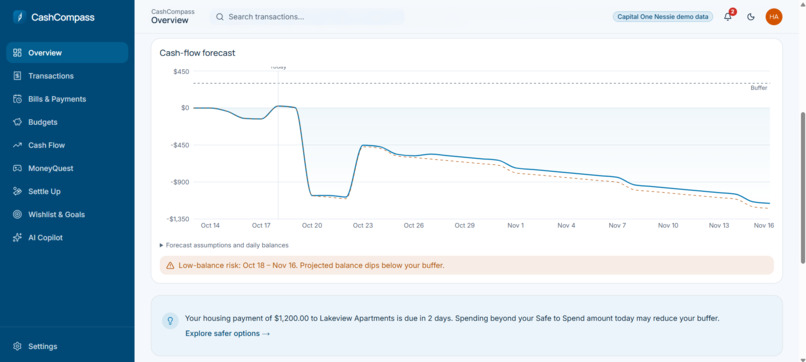Click the Overview header title
The height and width of the screenshot is (362, 806).
[170, 21]
